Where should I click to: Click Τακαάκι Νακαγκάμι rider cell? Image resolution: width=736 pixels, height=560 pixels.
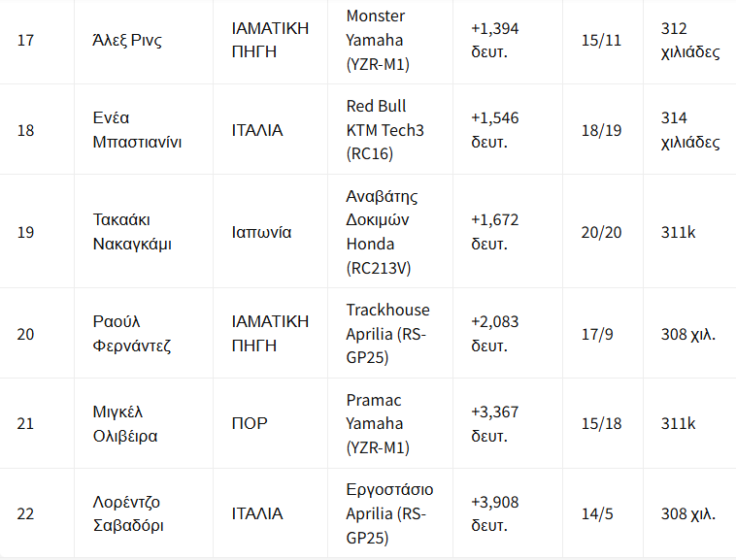pyautogui.click(x=144, y=231)
